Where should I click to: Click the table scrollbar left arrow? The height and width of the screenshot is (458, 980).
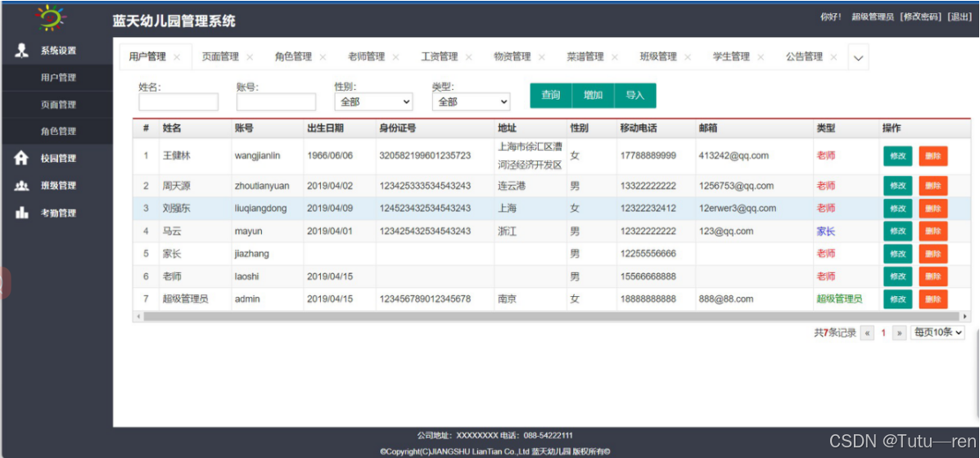tap(138, 317)
